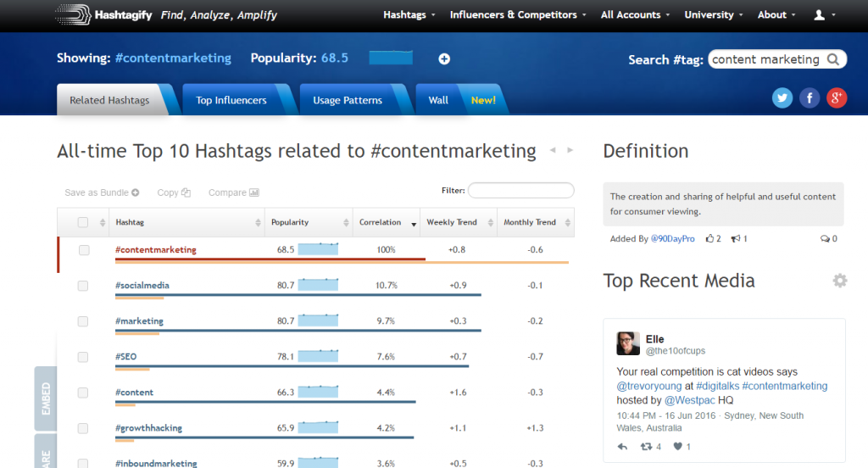
Task: Open Influencers & Competitors dropdown
Action: click(x=518, y=15)
